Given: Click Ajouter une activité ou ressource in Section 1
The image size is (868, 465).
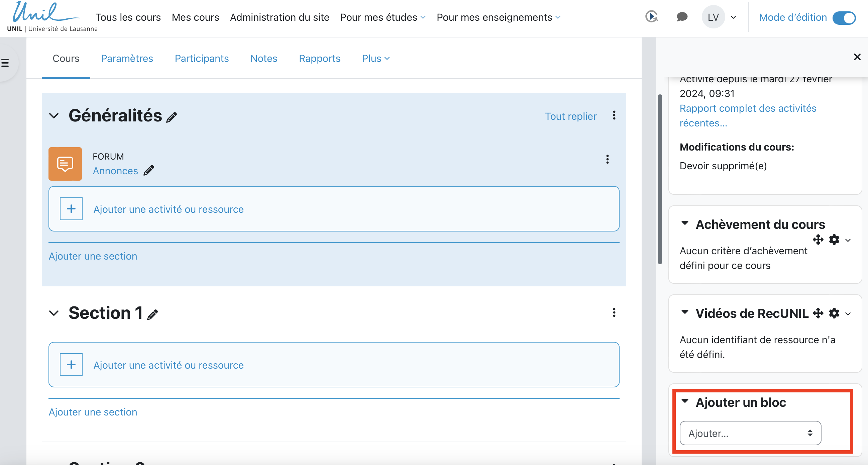Looking at the screenshot, I should tap(168, 365).
